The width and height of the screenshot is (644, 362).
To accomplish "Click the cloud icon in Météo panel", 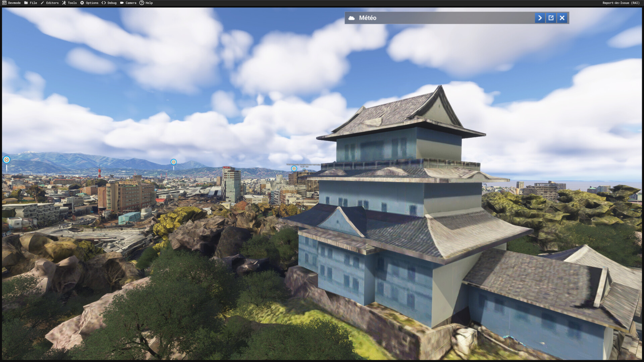I will tap(352, 18).
